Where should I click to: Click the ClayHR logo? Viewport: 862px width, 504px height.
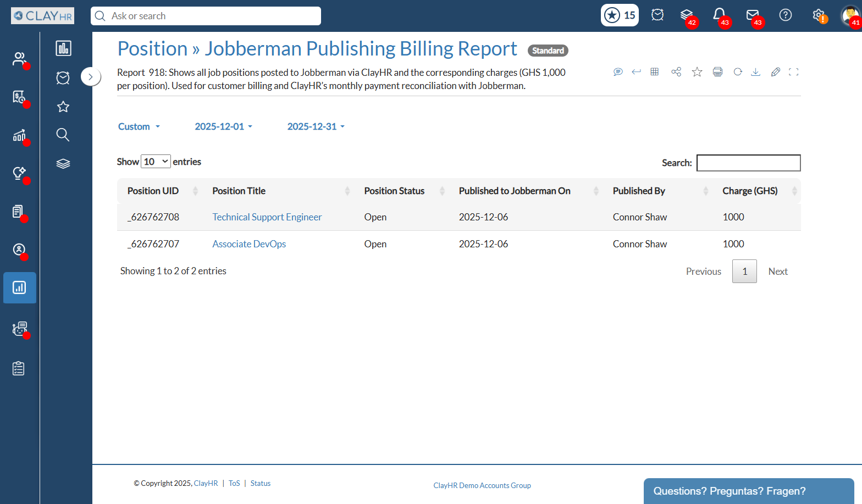(x=42, y=15)
